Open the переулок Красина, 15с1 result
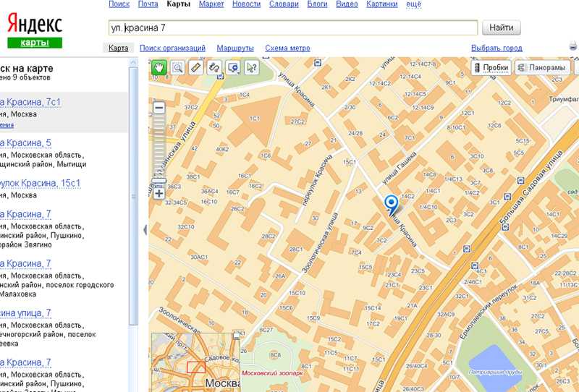The height and width of the screenshot is (392, 579). 40,183
